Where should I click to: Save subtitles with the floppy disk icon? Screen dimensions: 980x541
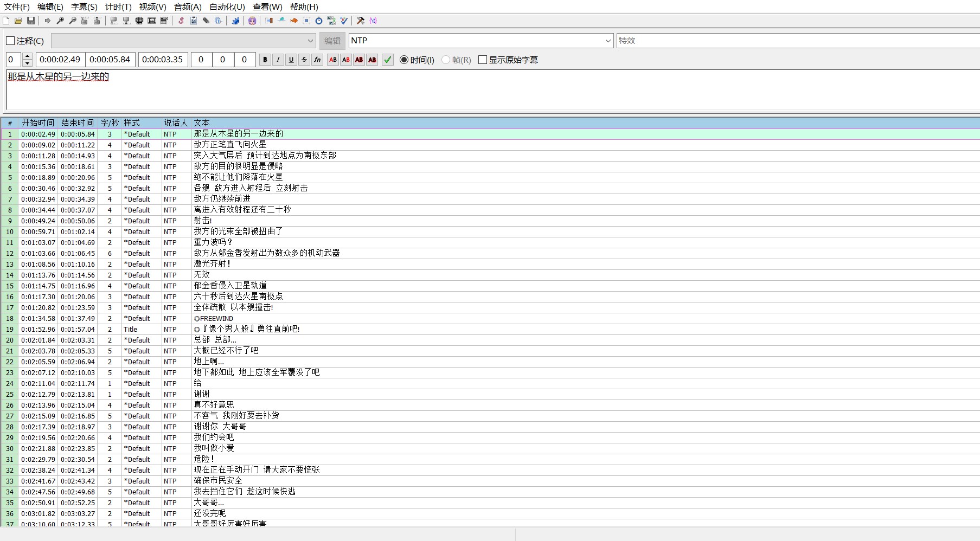pyautogui.click(x=31, y=21)
